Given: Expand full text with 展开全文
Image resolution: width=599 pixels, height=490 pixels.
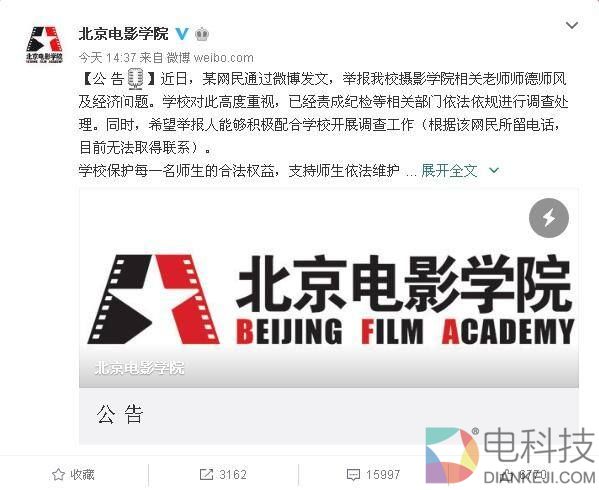Looking at the screenshot, I should (449, 170).
